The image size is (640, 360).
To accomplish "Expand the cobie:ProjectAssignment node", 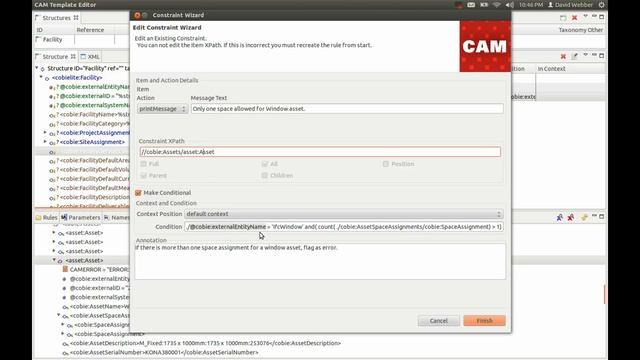I will 45,133.
